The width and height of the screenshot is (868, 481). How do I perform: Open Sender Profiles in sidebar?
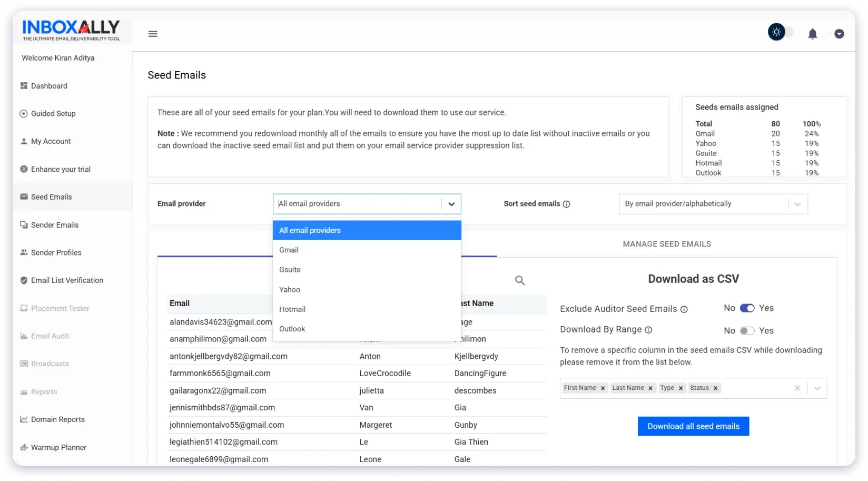pos(56,252)
